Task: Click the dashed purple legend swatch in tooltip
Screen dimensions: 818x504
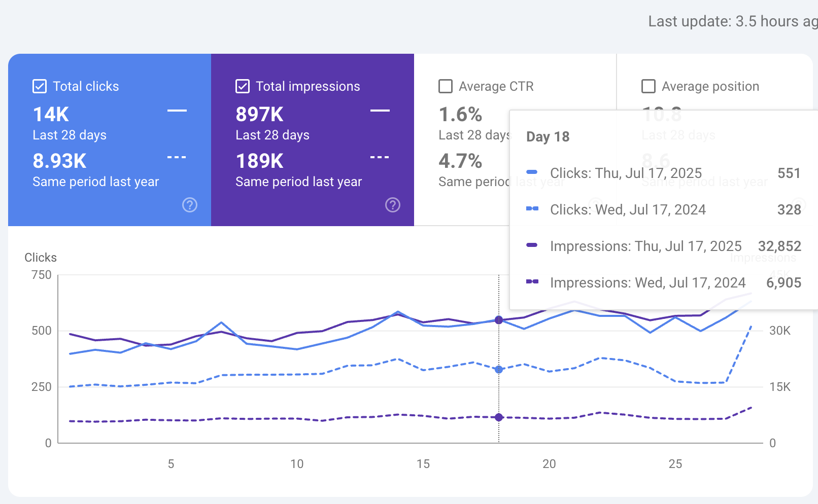Action: tap(532, 282)
